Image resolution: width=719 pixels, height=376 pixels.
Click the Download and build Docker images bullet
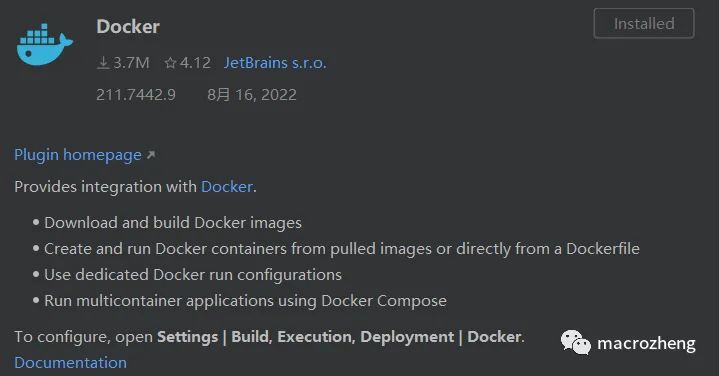(173, 223)
